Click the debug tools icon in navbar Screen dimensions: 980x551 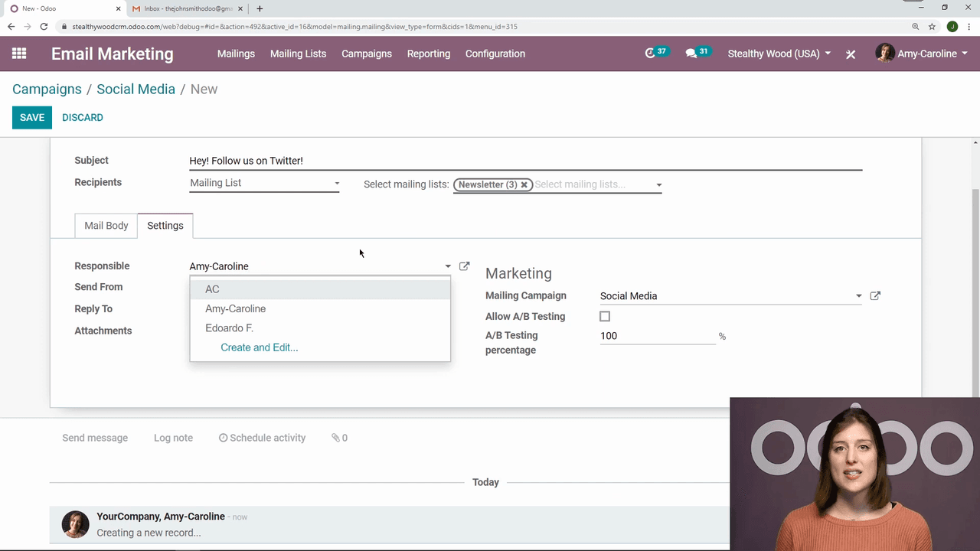coord(851,54)
